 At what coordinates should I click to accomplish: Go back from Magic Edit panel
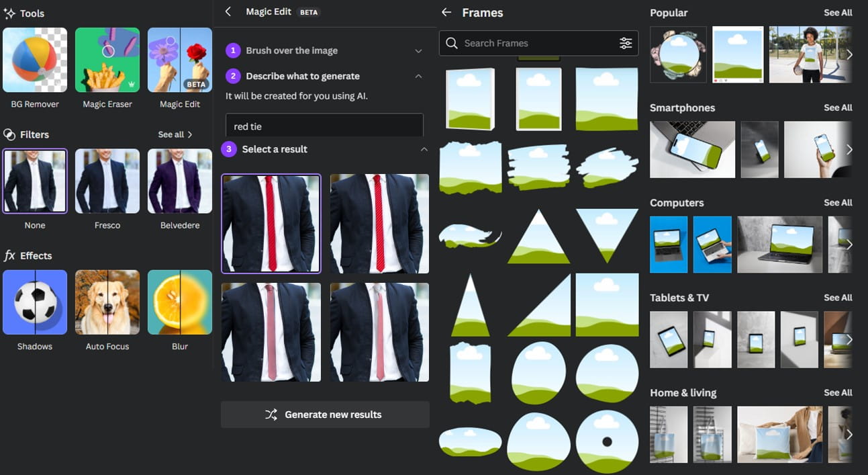(x=228, y=12)
